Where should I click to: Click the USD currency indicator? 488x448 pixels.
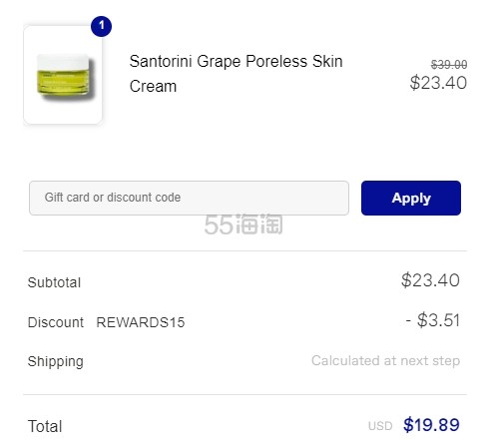click(x=380, y=426)
